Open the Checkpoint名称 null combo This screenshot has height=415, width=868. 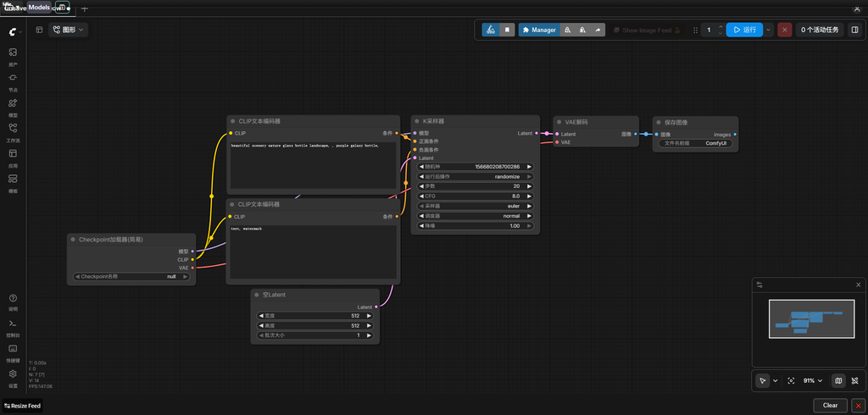pos(131,276)
